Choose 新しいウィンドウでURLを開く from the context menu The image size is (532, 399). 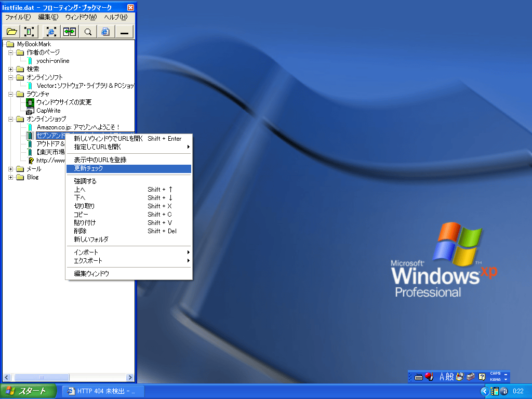[129, 138]
